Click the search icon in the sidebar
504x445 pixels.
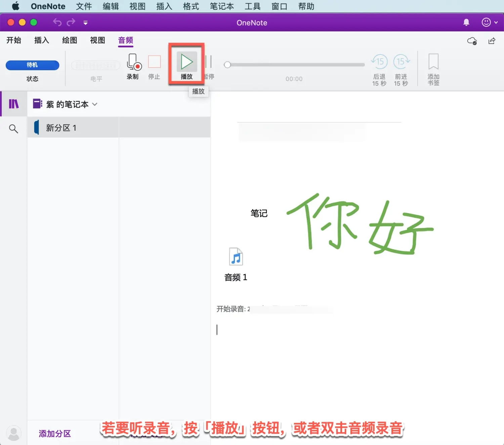tap(13, 128)
